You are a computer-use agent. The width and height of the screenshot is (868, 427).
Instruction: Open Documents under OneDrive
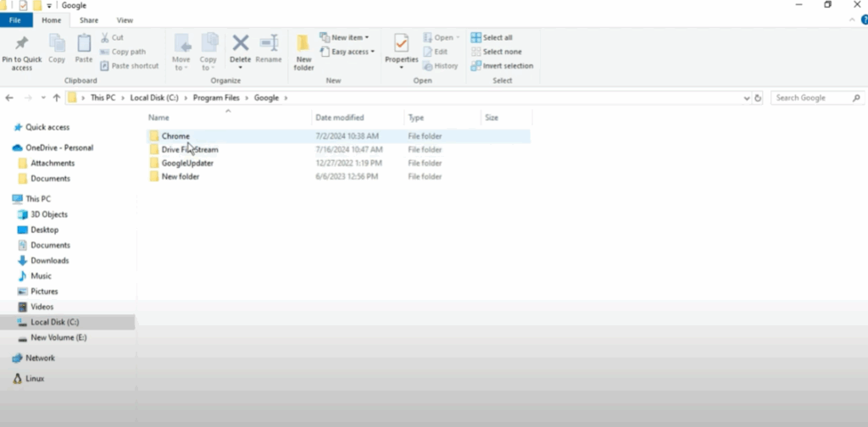click(44, 179)
